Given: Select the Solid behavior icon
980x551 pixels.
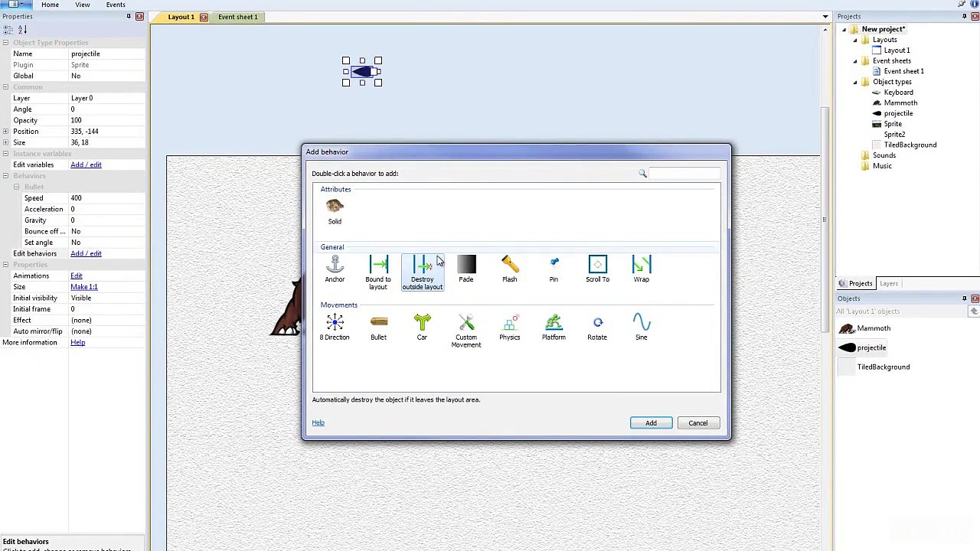Looking at the screenshot, I should tap(335, 210).
